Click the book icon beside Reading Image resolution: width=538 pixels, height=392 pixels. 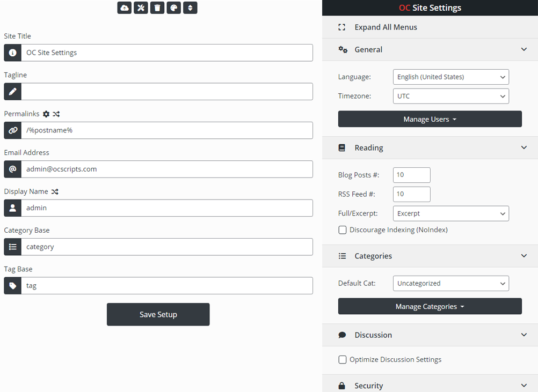[341, 147]
